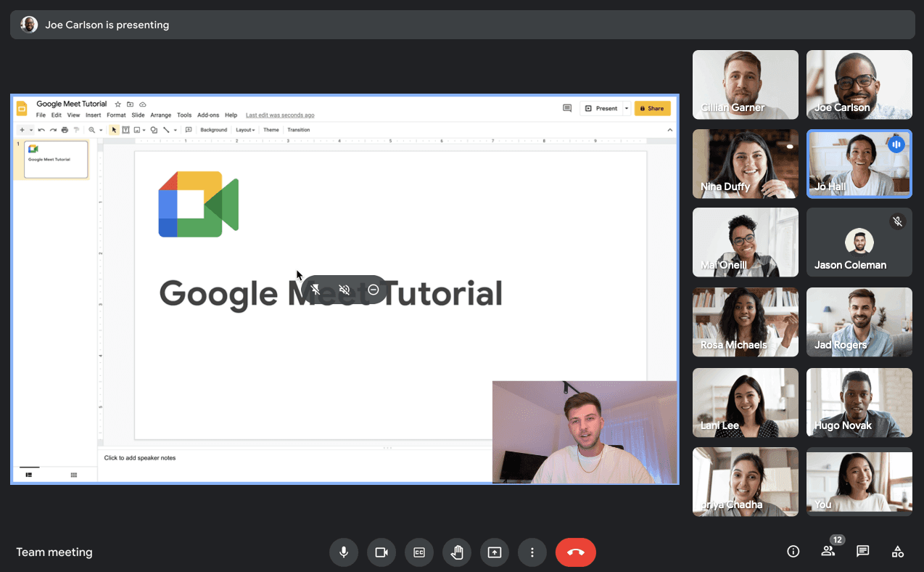Select Jo Hall's video tile
This screenshot has height=572, width=924.
859,164
